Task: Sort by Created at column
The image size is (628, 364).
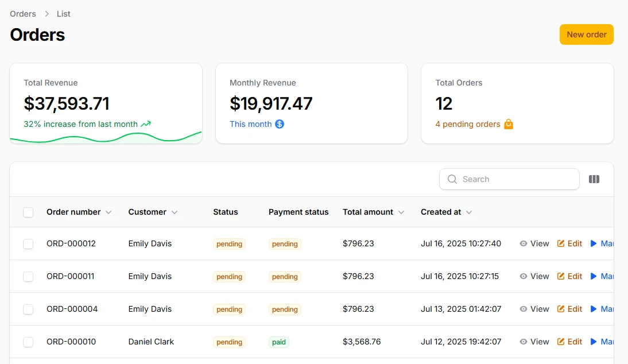Action: 446,212
